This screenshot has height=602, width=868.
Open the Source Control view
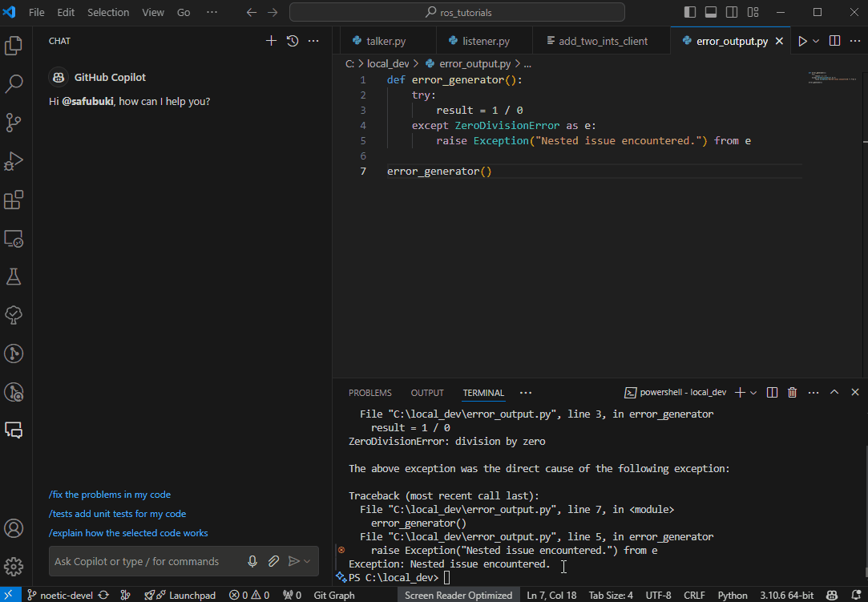(x=14, y=123)
